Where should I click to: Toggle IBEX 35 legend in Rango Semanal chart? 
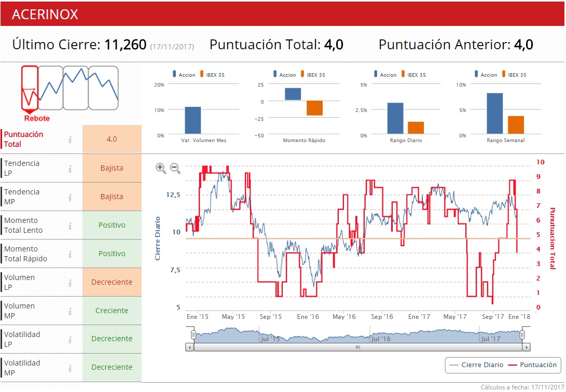(x=515, y=75)
